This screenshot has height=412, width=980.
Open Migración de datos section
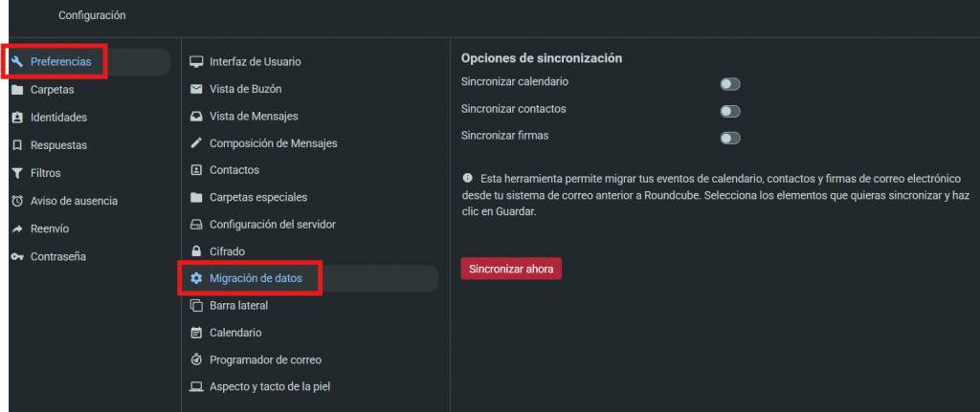tap(255, 278)
